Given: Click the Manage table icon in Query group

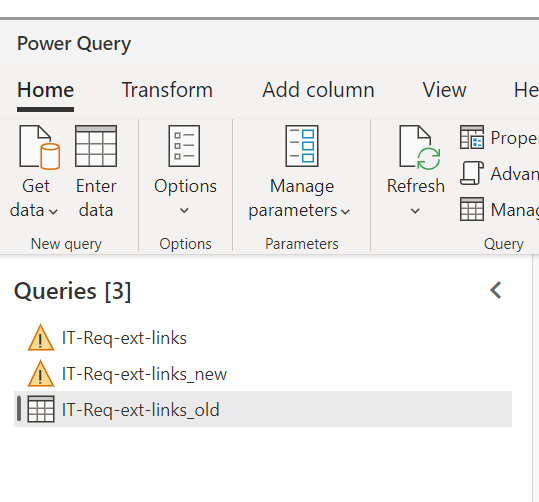Looking at the screenshot, I should pyautogui.click(x=472, y=209).
